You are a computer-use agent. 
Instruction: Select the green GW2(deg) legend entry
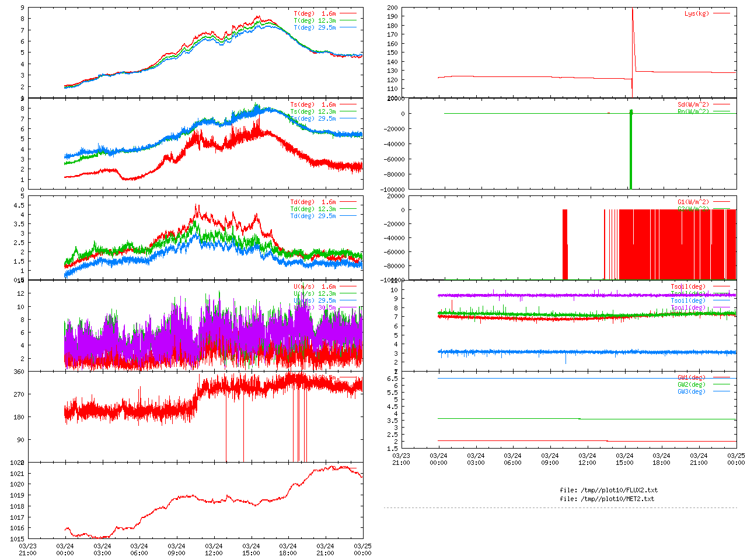coord(692,384)
